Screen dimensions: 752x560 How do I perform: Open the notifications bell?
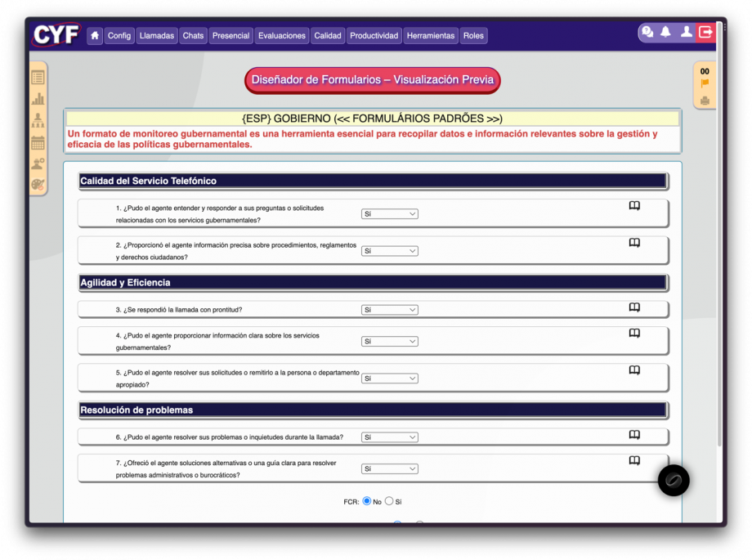665,32
